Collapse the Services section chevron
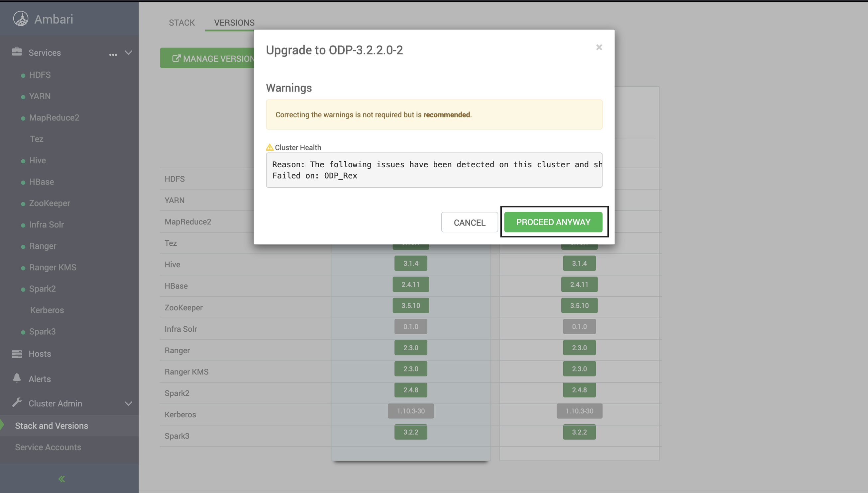Image resolution: width=868 pixels, height=493 pixels. (x=129, y=52)
